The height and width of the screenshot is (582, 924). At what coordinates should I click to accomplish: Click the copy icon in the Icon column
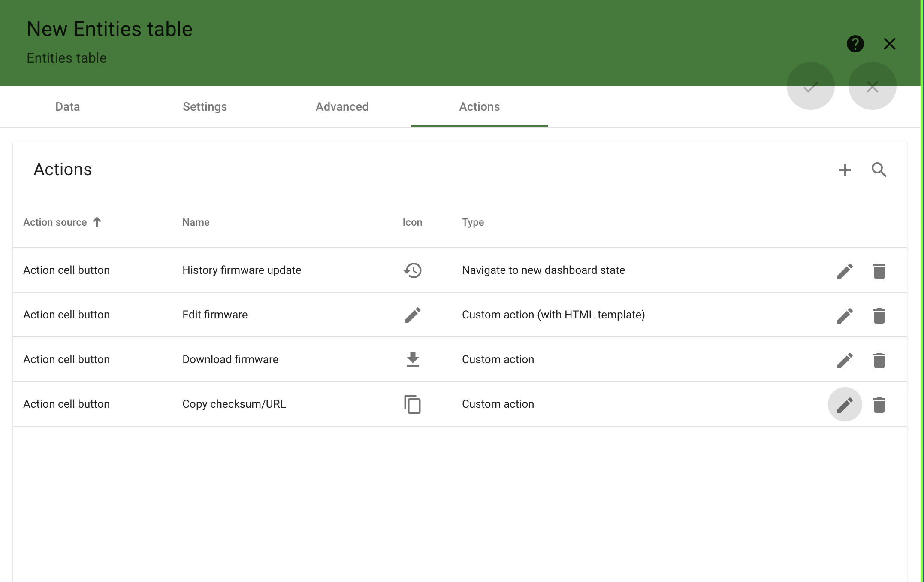(x=412, y=404)
